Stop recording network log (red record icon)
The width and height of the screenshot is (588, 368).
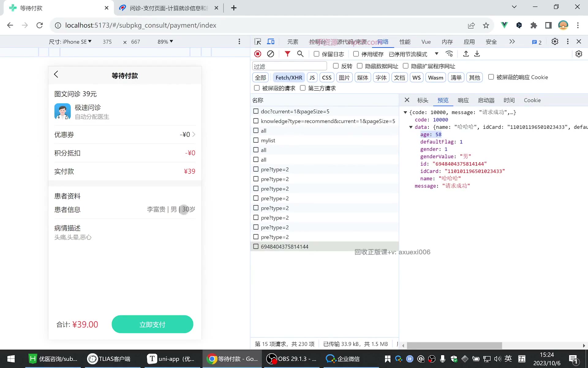coord(258,54)
